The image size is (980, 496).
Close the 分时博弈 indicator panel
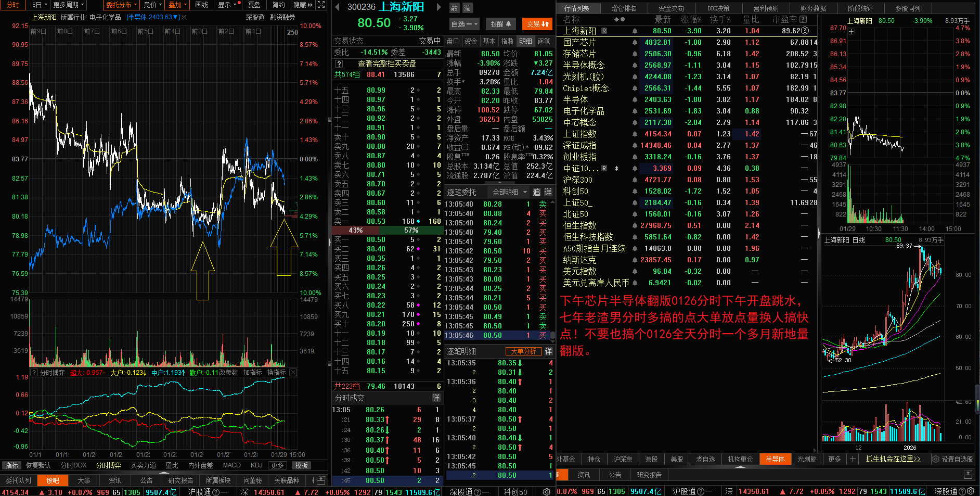(293, 372)
